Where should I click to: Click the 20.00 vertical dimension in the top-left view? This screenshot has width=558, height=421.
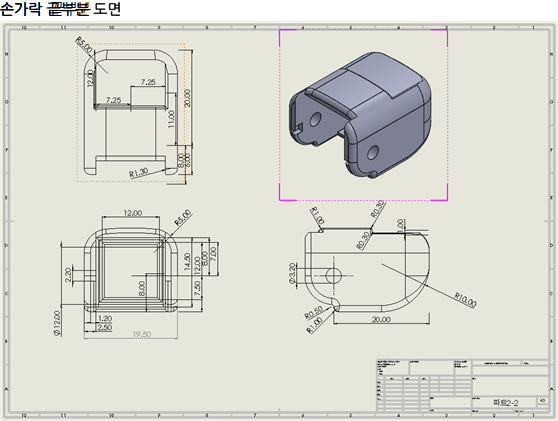tap(188, 98)
